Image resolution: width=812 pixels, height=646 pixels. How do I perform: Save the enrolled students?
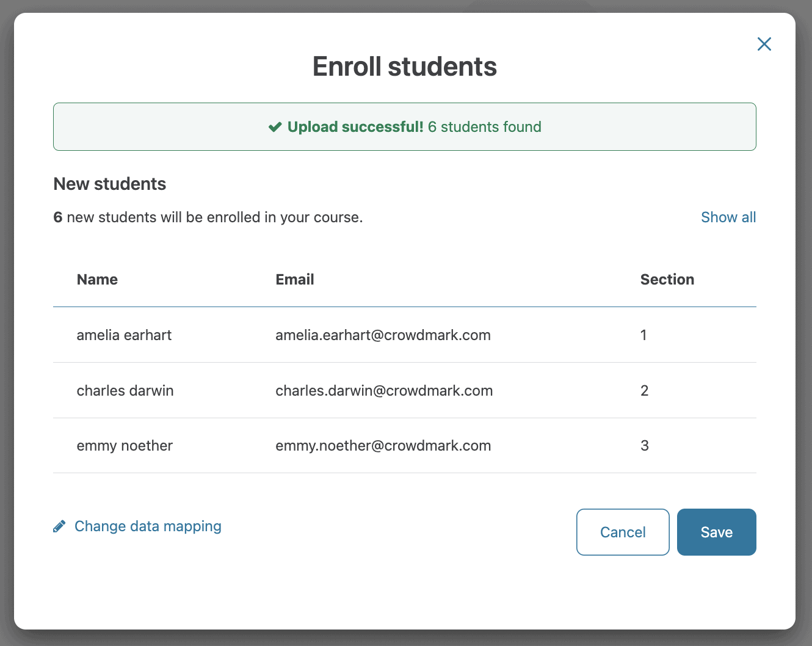coord(716,532)
